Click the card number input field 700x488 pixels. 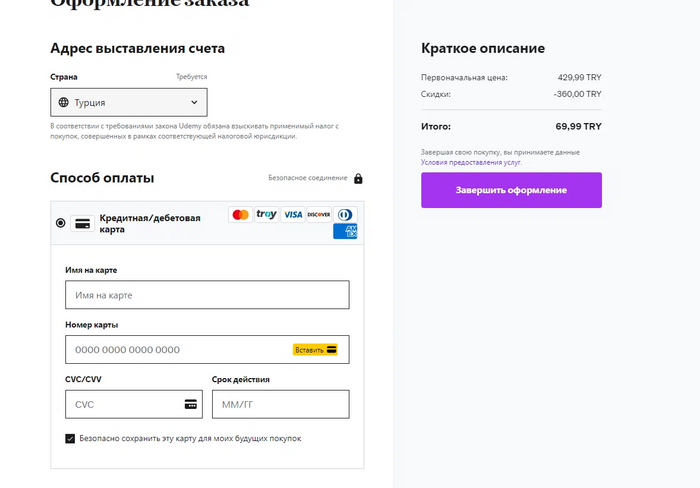click(x=175, y=350)
